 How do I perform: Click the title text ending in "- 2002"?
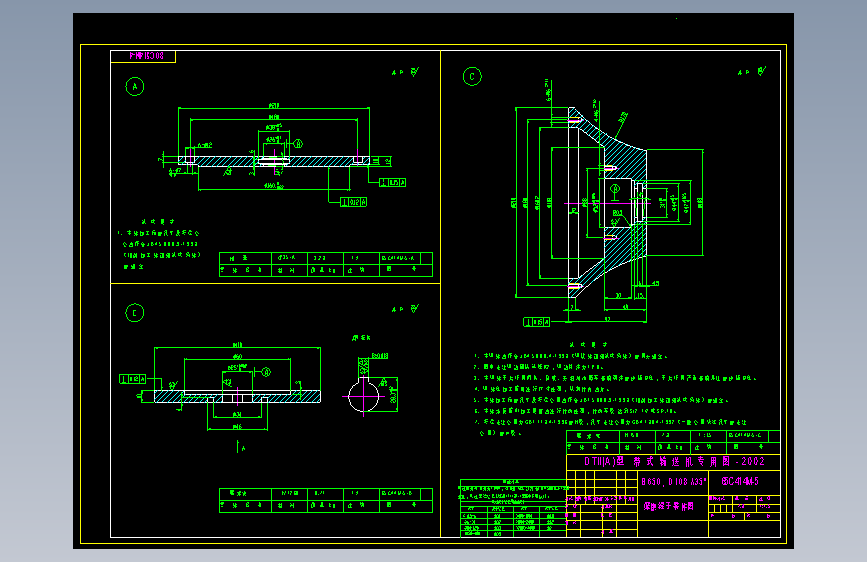click(x=674, y=461)
